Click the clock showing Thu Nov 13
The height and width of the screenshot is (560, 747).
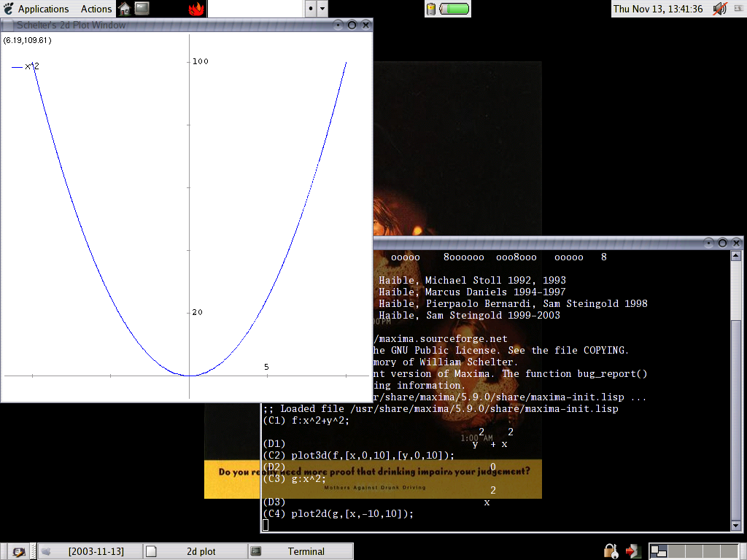pos(657,9)
